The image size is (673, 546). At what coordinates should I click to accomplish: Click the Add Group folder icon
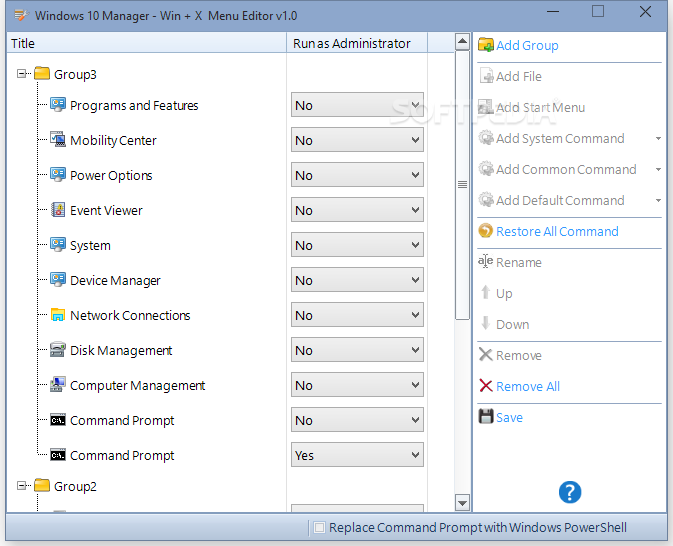486,45
